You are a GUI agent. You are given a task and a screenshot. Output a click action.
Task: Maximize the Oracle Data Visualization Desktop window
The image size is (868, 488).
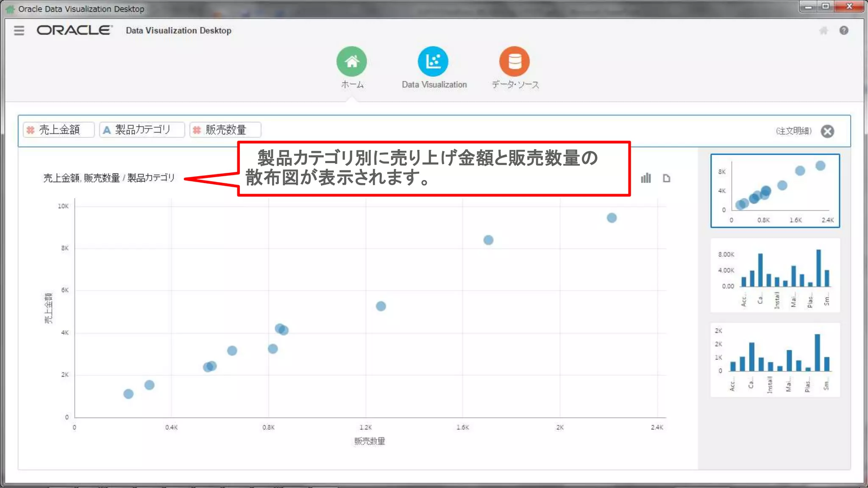(x=825, y=7)
